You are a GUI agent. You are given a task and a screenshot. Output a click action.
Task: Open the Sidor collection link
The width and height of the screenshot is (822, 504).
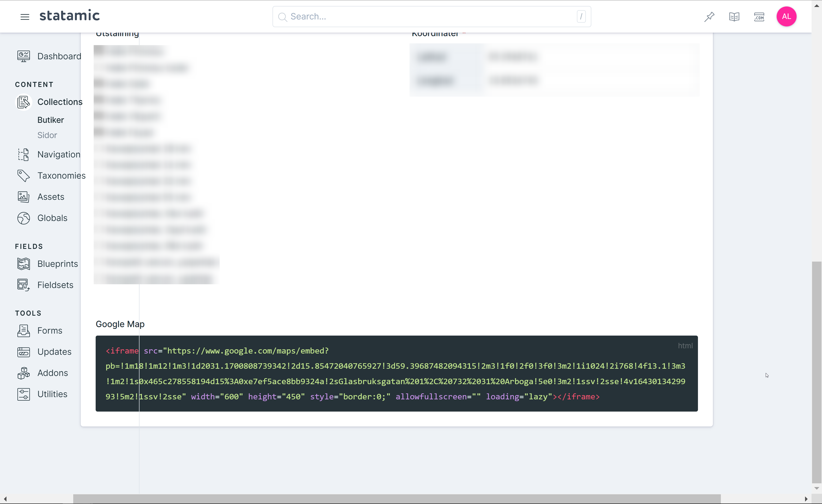47,135
